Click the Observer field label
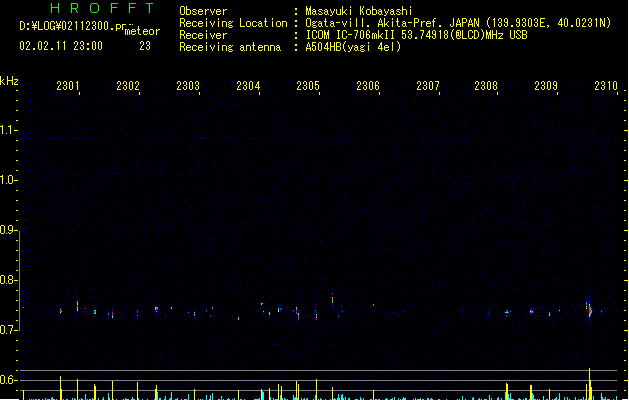The width and height of the screenshot is (629, 400). tap(203, 11)
